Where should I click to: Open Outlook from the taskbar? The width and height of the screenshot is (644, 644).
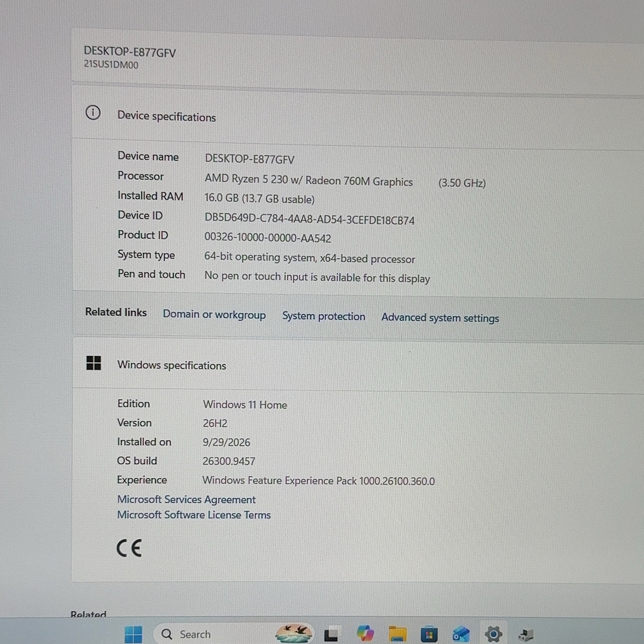pos(460,635)
